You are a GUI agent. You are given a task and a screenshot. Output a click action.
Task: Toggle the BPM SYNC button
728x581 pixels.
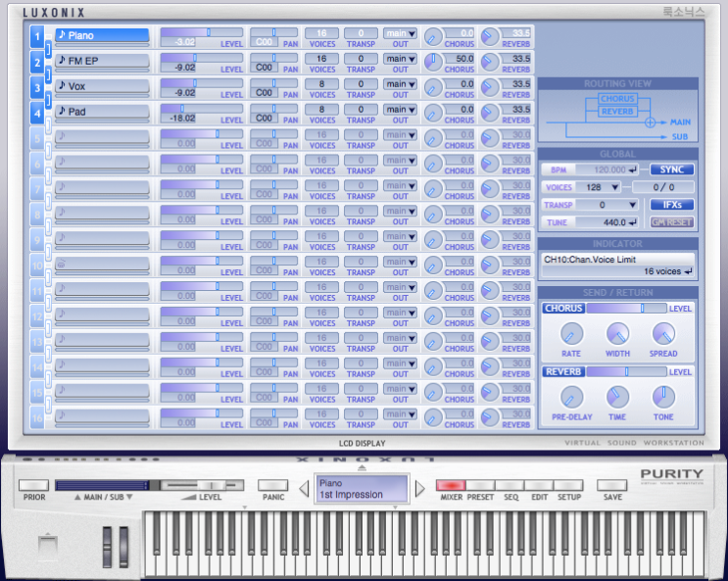pyautogui.click(x=671, y=169)
